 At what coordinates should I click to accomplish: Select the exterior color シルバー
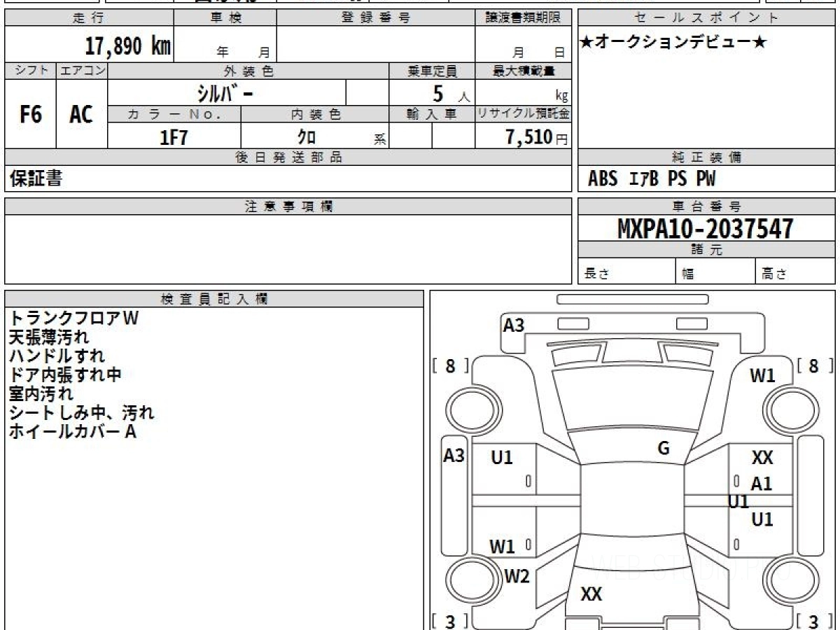click(224, 93)
